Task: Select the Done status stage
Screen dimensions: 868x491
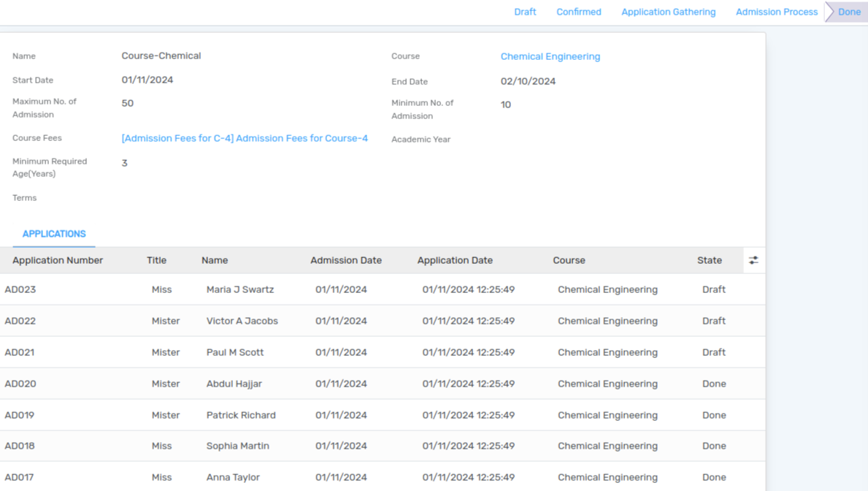Action: click(848, 12)
